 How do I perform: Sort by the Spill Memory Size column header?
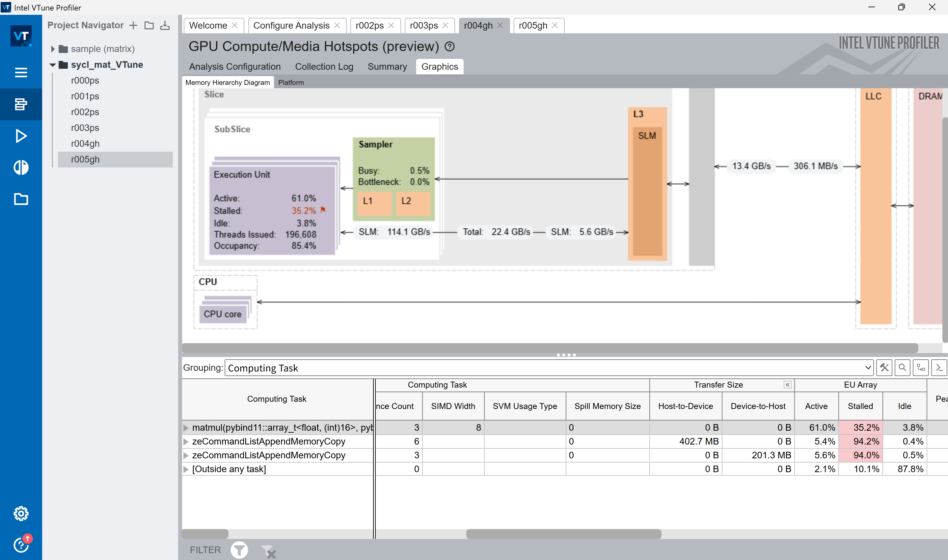[608, 406]
